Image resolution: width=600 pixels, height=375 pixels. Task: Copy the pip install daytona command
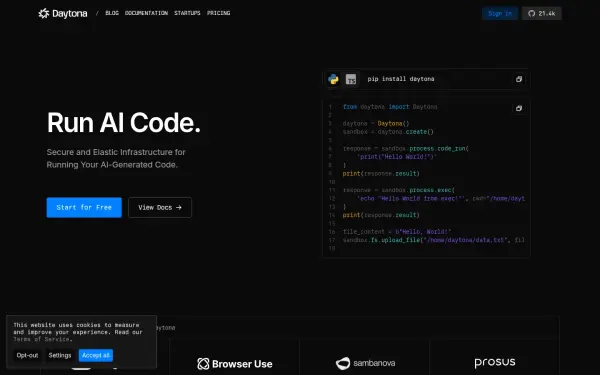click(x=519, y=79)
